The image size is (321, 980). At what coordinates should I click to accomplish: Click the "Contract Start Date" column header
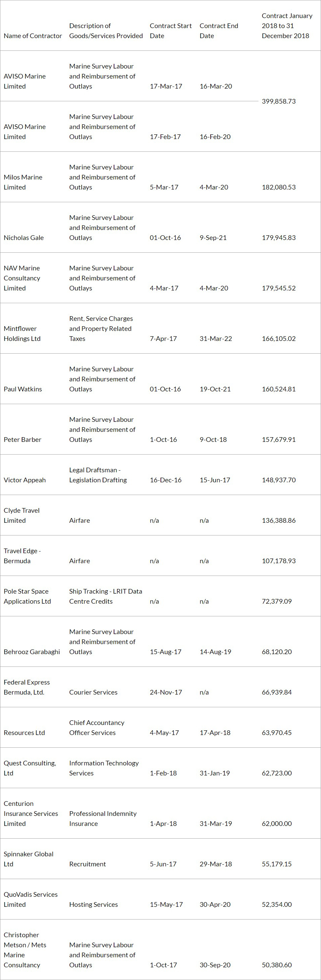tap(171, 31)
